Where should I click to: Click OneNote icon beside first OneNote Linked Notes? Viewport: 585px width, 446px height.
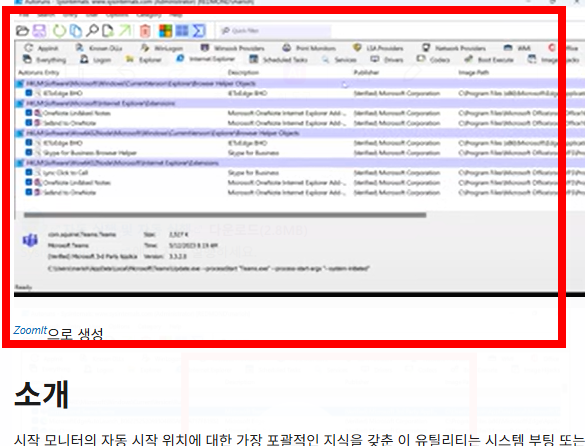coord(38,113)
